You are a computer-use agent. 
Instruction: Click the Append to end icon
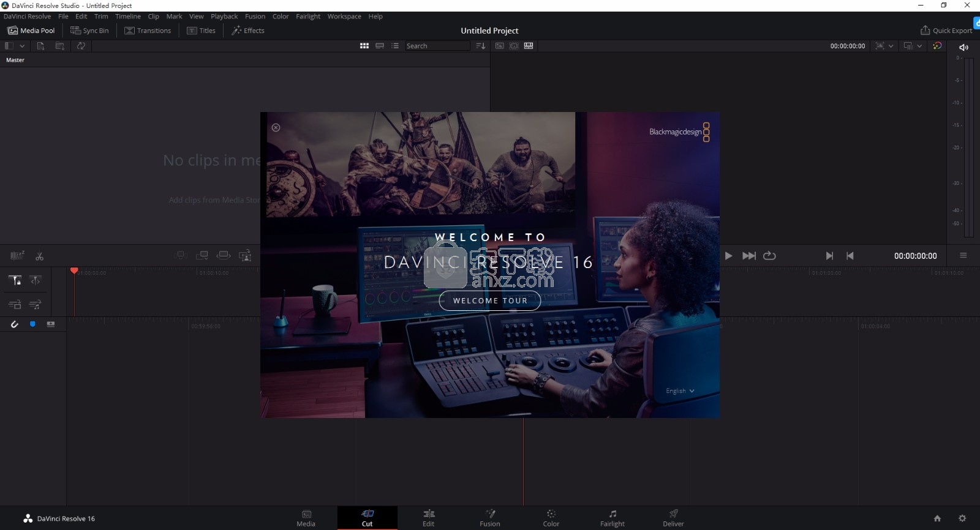(x=202, y=255)
